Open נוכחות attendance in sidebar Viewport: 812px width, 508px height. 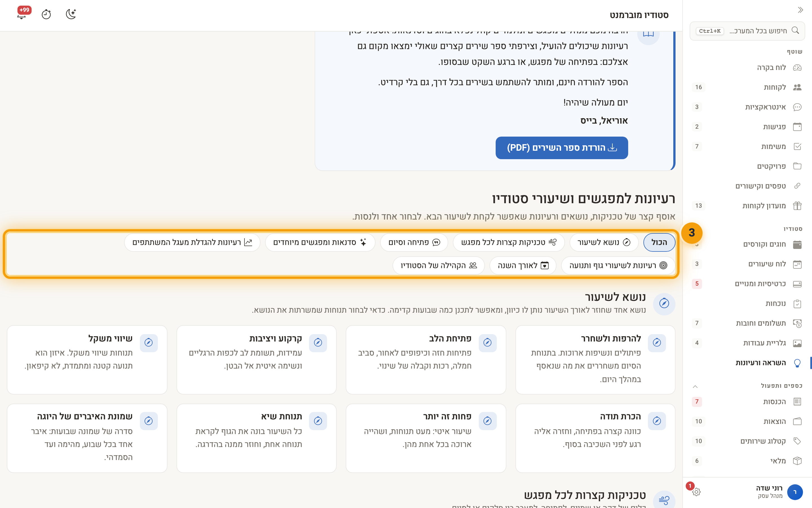coord(747,304)
